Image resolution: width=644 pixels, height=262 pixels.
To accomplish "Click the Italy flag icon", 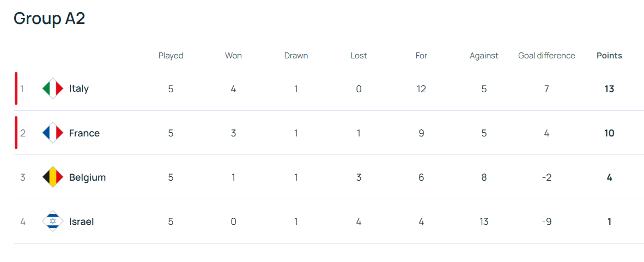I will (53, 88).
